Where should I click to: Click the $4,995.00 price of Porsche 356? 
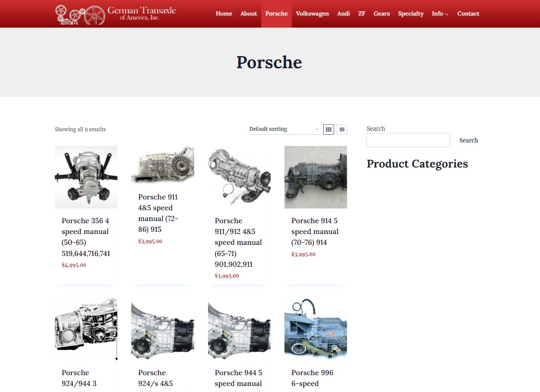coord(74,265)
